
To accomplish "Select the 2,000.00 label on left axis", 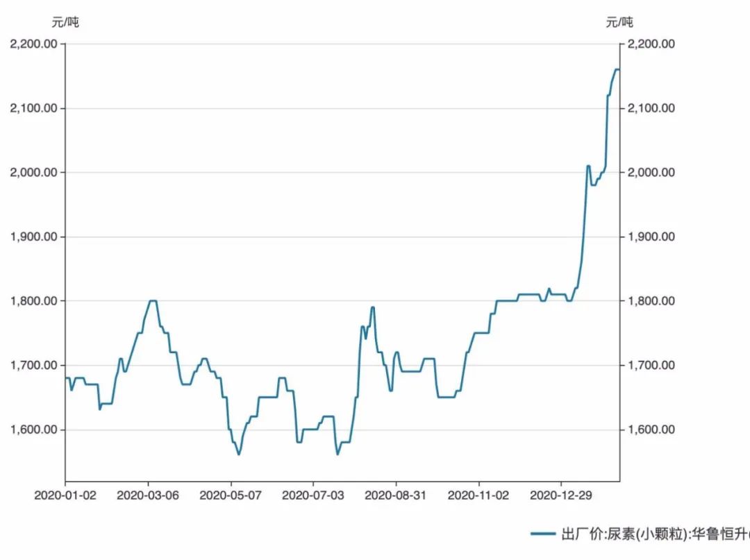I will click(33, 173).
